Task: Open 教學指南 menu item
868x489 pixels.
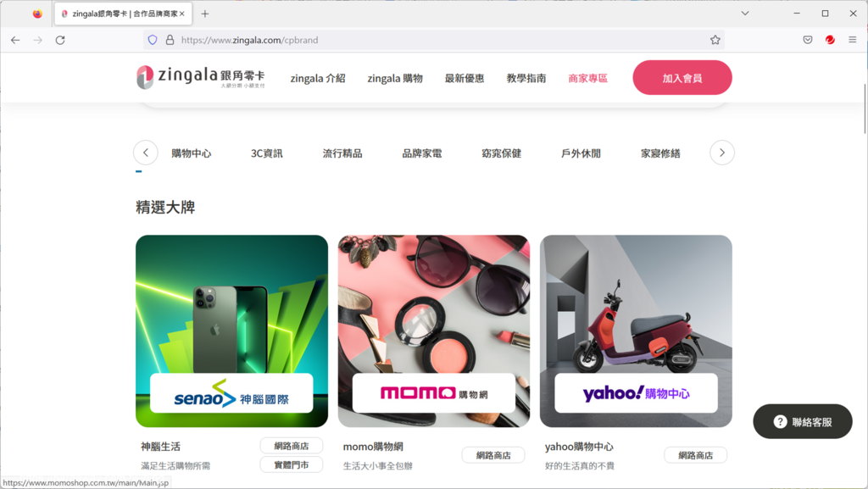Action: (x=526, y=79)
